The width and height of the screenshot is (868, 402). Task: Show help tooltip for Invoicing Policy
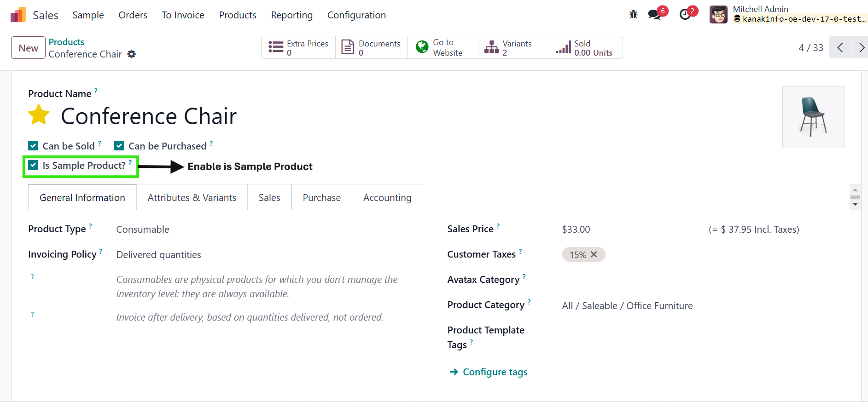pyautogui.click(x=101, y=251)
